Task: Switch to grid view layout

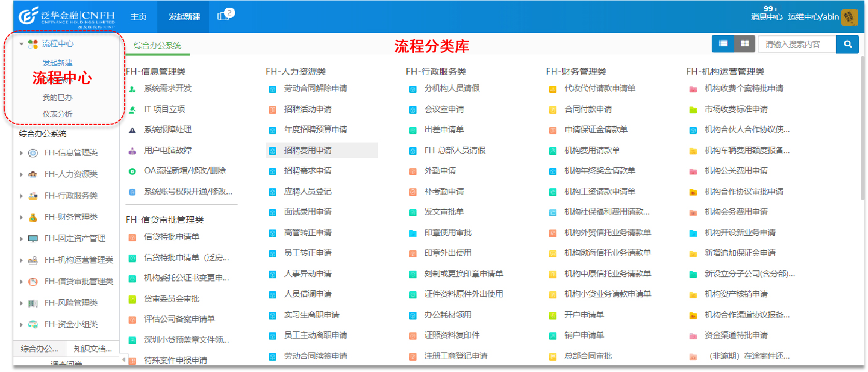Action: [x=745, y=44]
